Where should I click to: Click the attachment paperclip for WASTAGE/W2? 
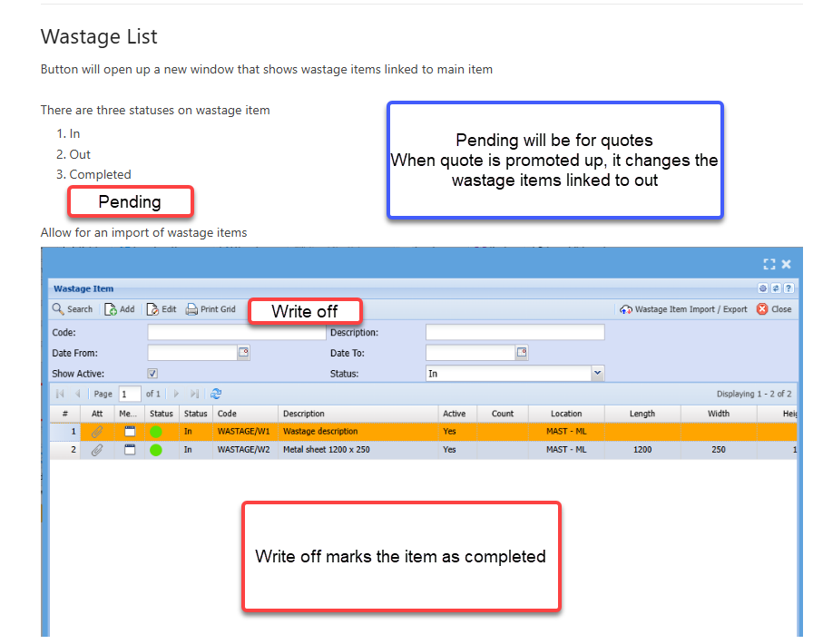(x=97, y=450)
